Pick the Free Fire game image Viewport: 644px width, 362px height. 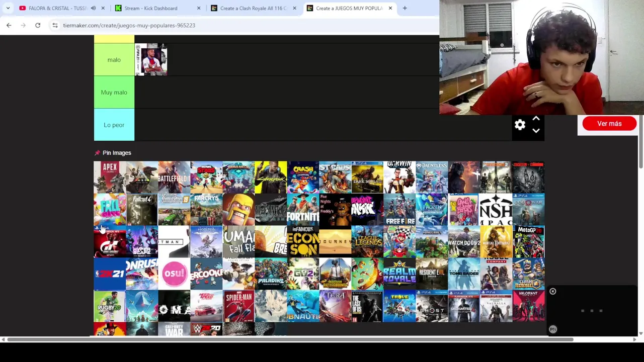tap(399, 210)
